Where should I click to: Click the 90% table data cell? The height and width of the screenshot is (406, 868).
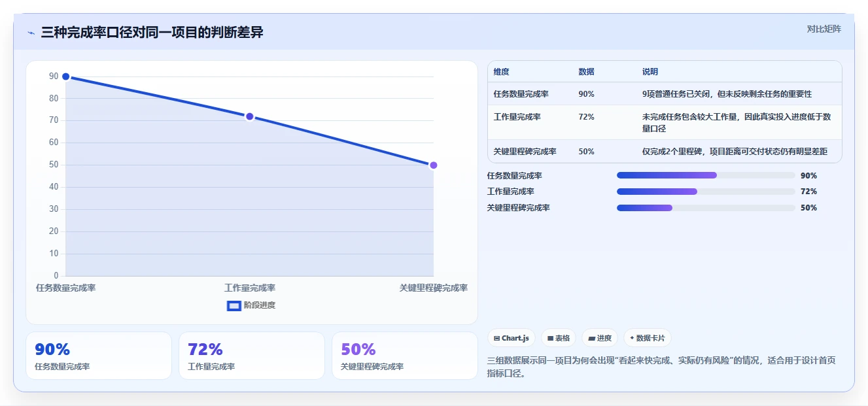(x=587, y=94)
